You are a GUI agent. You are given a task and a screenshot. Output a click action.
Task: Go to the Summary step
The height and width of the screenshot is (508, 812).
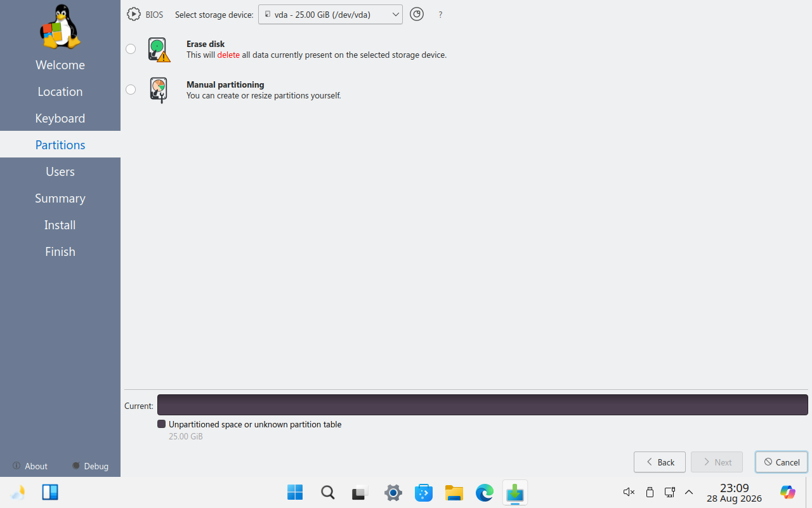coord(60,198)
